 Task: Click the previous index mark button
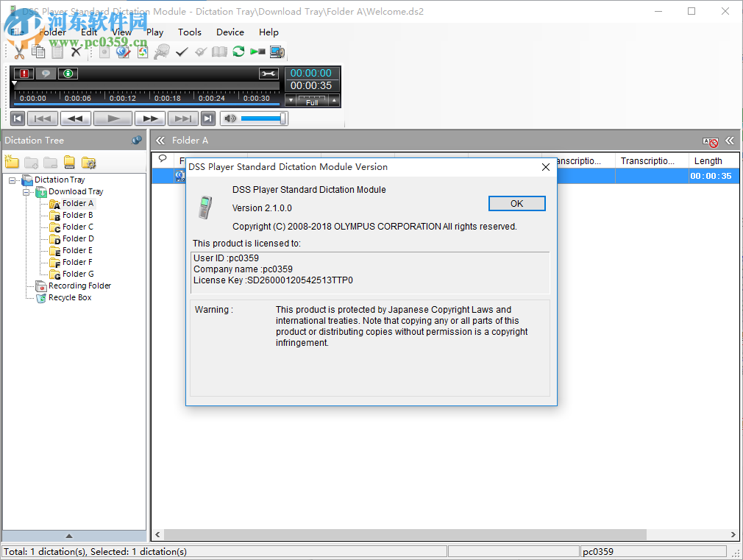click(x=43, y=118)
